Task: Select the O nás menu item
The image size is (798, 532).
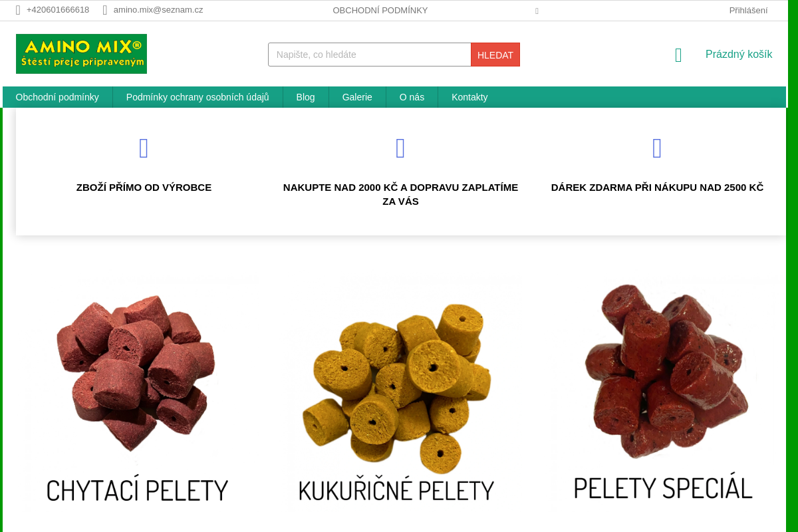Action: (x=412, y=97)
